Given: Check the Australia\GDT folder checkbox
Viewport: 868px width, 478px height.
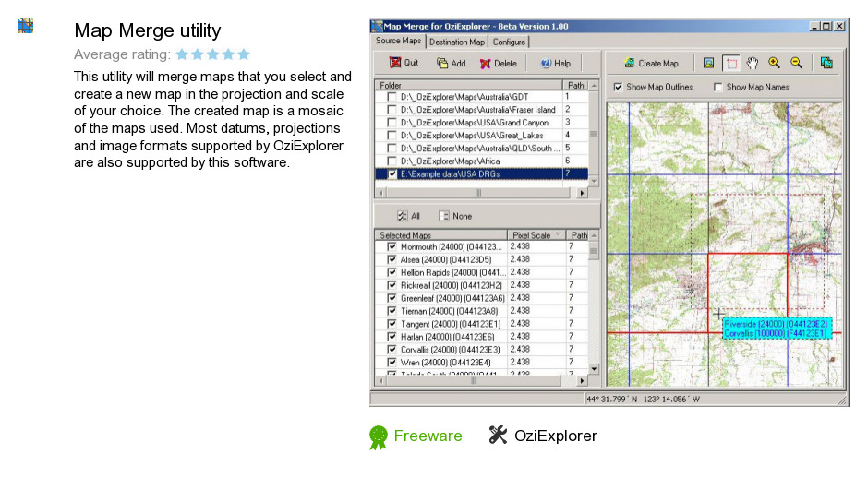Looking at the screenshot, I should 392,97.
